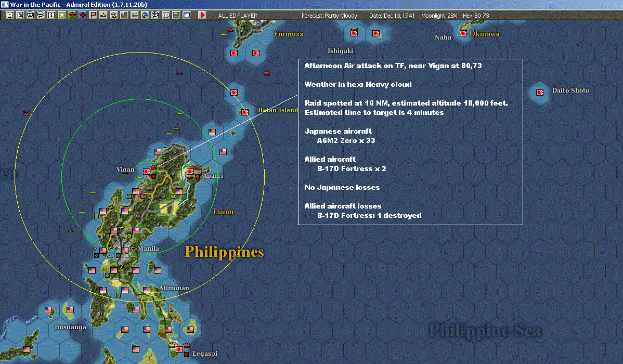Viewport: 623px width, 364px height.
Task: Click the Hex: 80 73 coordinate readout
Action: click(476, 16)
